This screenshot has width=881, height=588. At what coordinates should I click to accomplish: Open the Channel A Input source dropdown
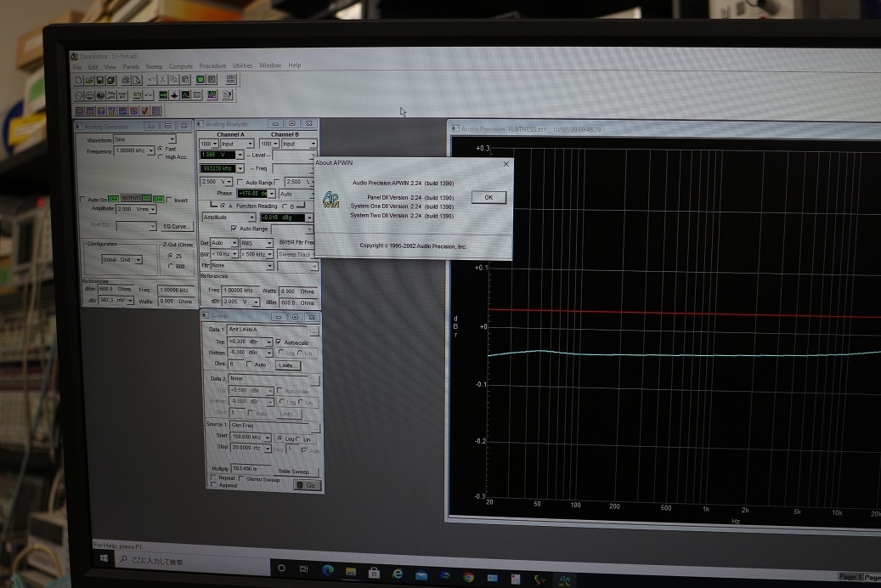point(250,144)
